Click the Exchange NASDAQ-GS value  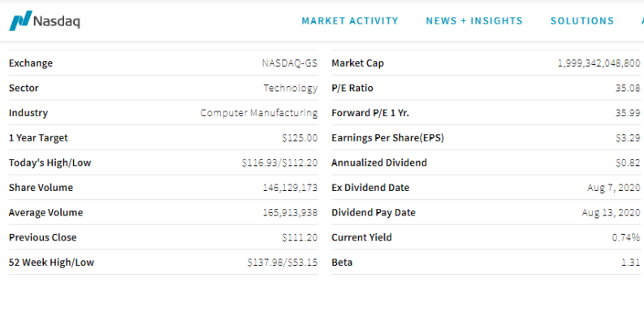290,63
